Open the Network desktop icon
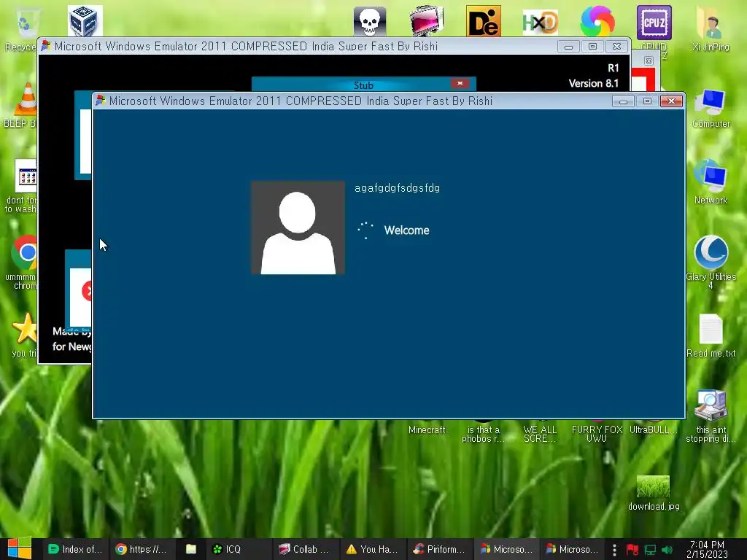 711,182
